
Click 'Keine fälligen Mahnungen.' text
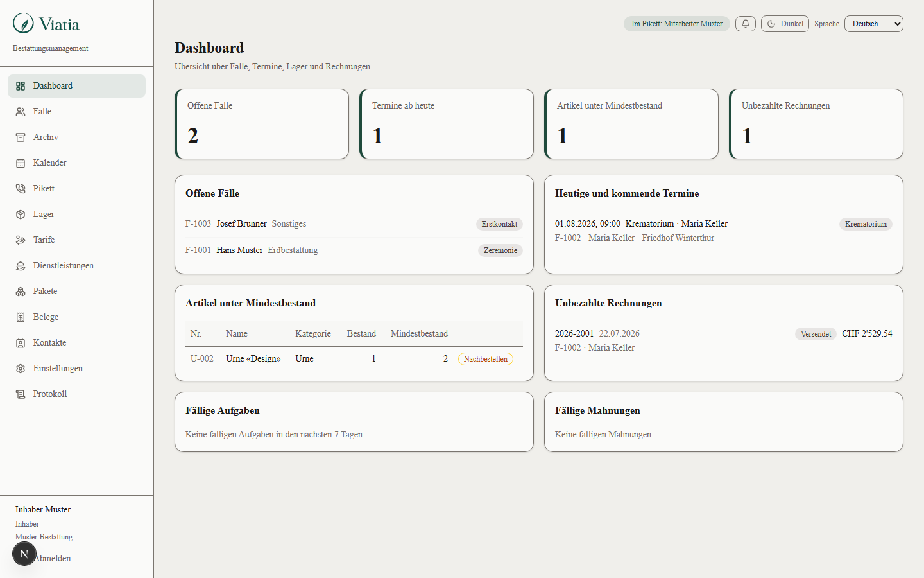click(604, 435)
